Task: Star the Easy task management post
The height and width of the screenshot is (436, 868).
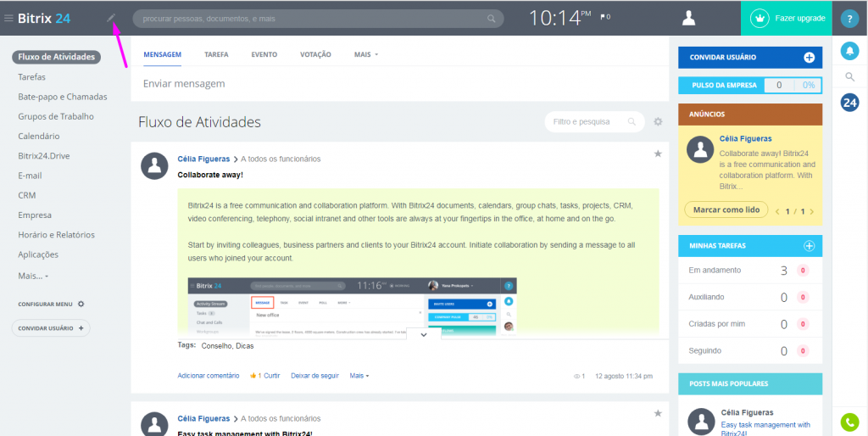Action: point(658,413)
